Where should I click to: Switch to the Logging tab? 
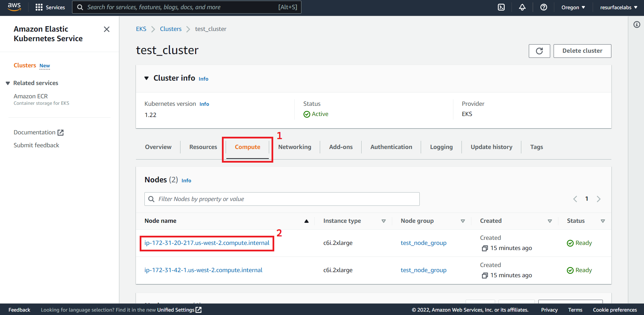pyautogui.click(x=441, y=147)
